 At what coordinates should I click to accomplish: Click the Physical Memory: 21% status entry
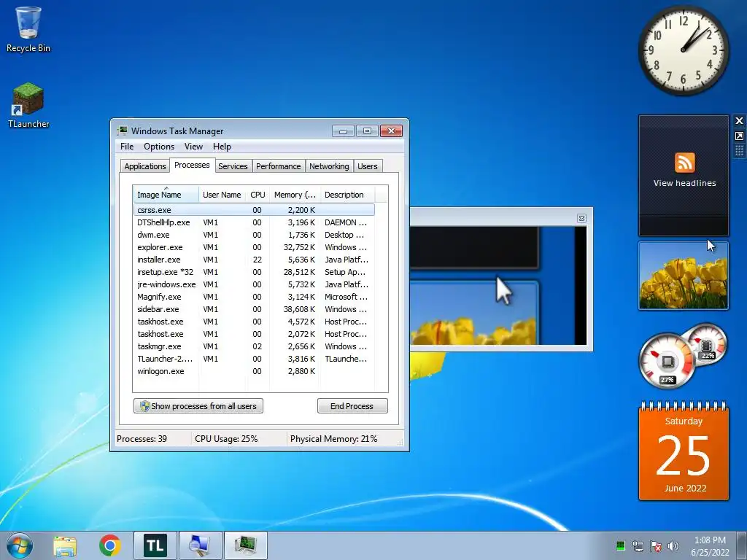[x=333, y=438]
